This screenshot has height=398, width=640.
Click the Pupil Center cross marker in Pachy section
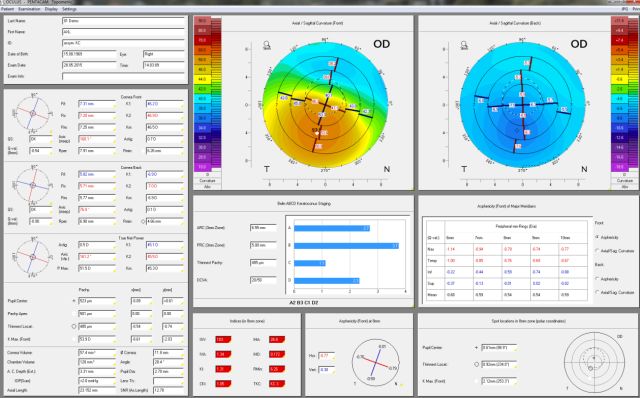point(74,301)
